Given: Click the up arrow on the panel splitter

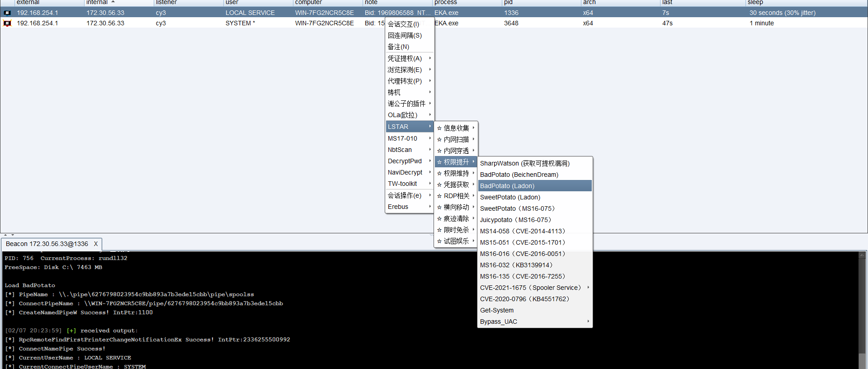Looking at the screenshot, I should (5, 235).
